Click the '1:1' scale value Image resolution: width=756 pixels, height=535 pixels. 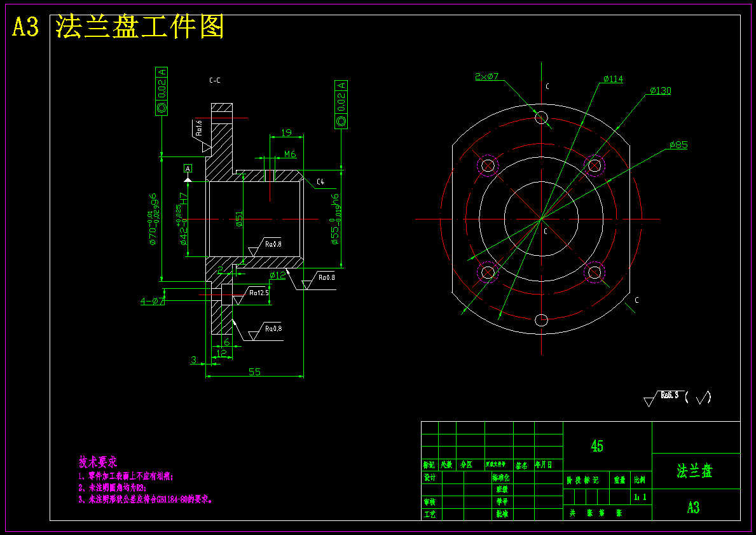640,496
